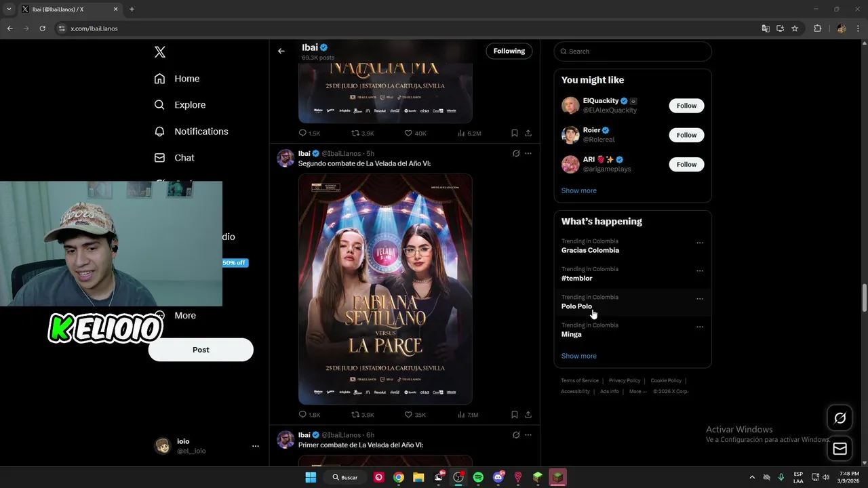Follow Roier
Viewport: 868px width, 488px height.
click(x=686, y=135)
